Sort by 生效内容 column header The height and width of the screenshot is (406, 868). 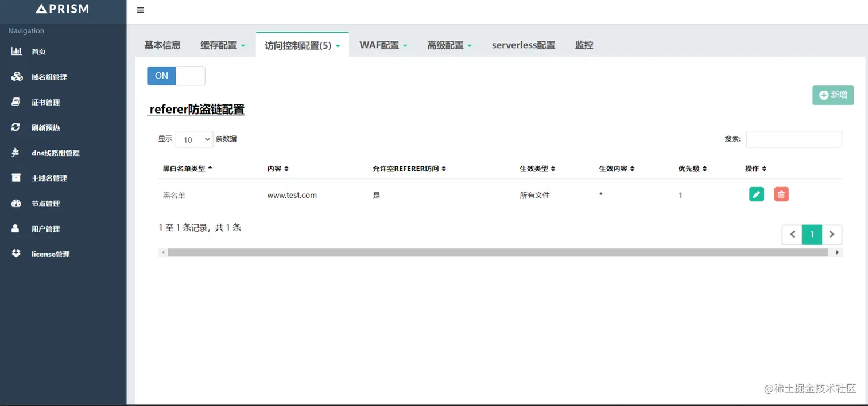coord(617,169)
